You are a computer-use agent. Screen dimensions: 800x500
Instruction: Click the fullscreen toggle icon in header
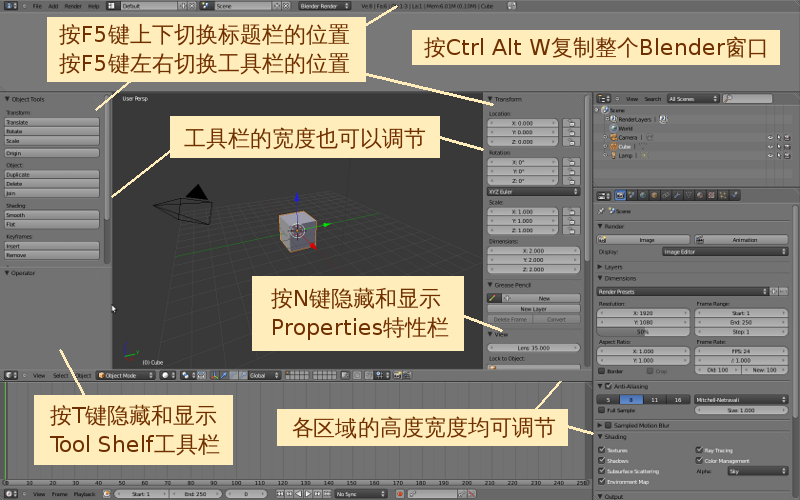pyautogui.click(x=512, y=6)
